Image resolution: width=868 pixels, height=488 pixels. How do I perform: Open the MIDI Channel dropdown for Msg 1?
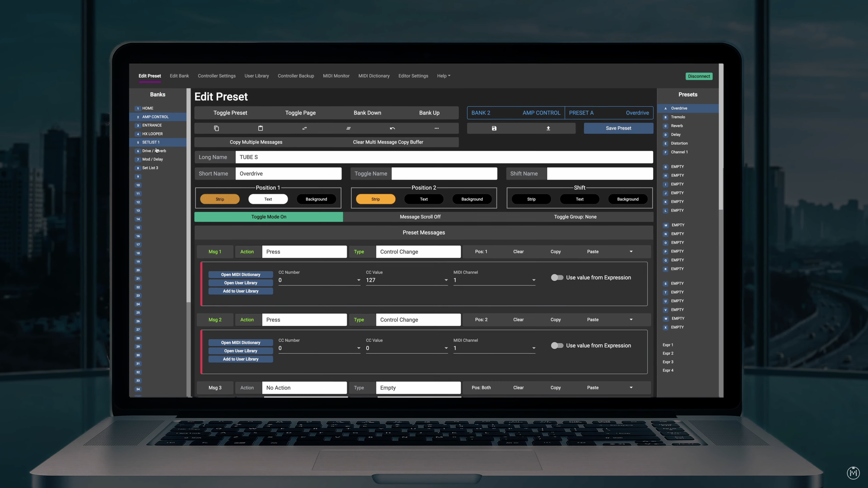coord(533,280)
